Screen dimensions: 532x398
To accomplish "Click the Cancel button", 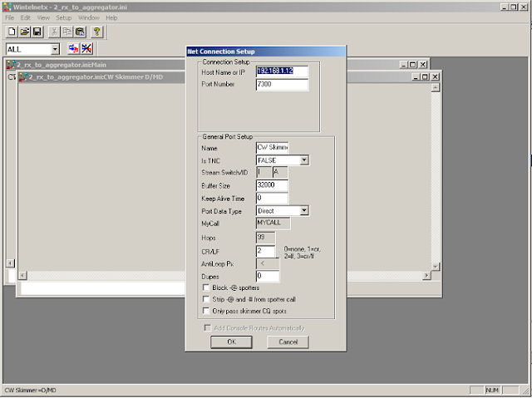I will pyautogui.click(x=288, y=342).
